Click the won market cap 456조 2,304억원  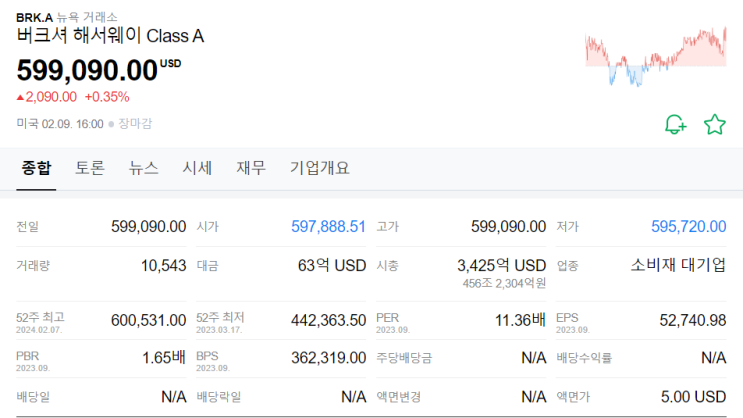(x=504, y=283)
